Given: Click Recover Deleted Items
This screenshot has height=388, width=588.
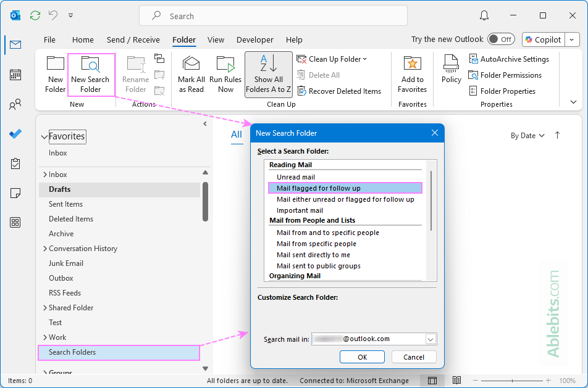Looking at the screenshot, I should pyautogui.click(x=339, y=91).
